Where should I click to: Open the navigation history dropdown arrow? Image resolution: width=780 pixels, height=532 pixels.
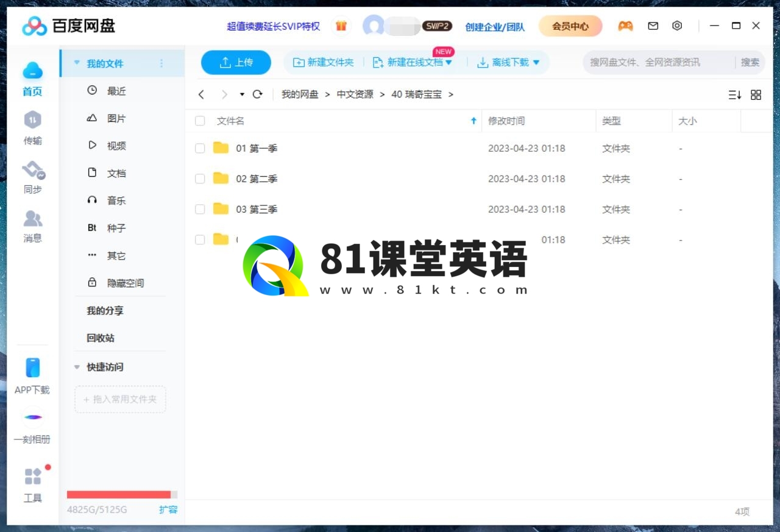pyautogui.click(x=242, y=94)
